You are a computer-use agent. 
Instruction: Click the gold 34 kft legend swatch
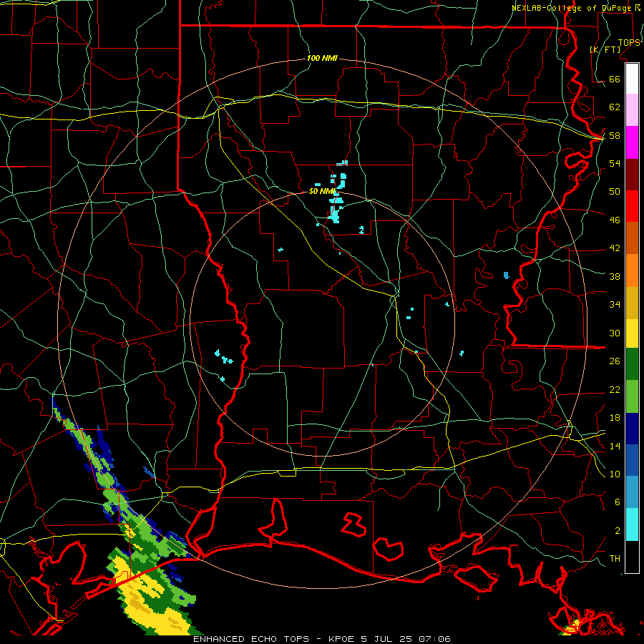tap(632, 303)
